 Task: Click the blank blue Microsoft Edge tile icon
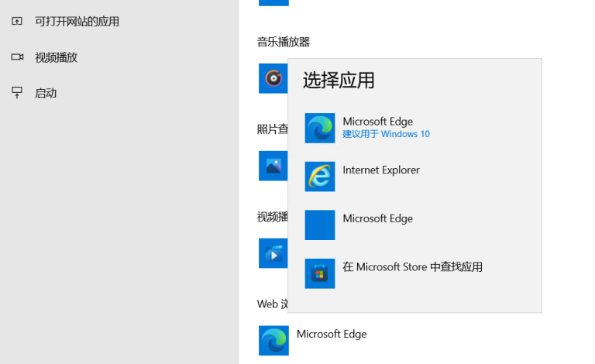320,225
